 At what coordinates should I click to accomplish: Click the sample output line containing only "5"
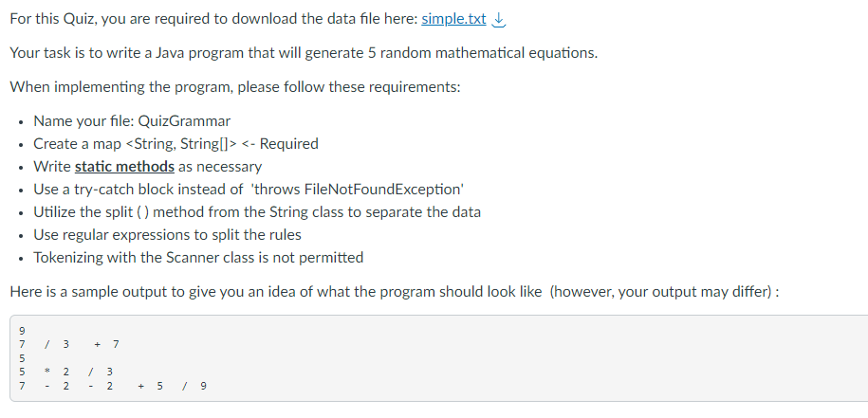[21, 359]
